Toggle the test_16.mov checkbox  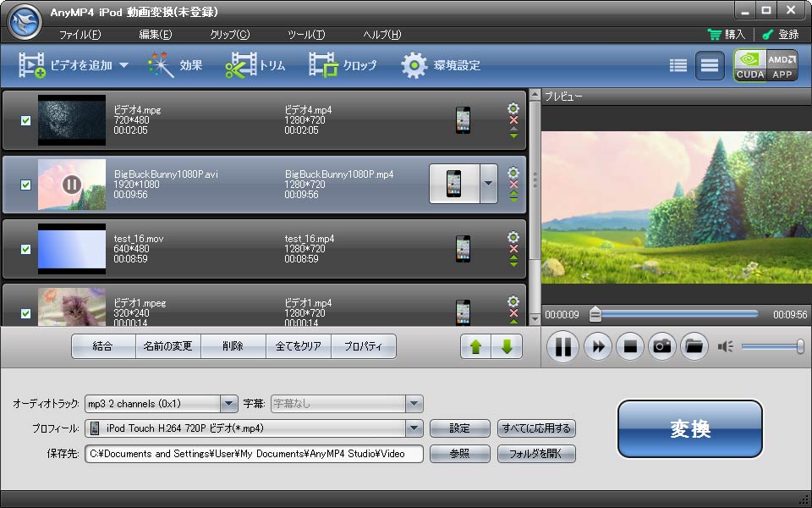pyautogui.click(x=25, y=249)
